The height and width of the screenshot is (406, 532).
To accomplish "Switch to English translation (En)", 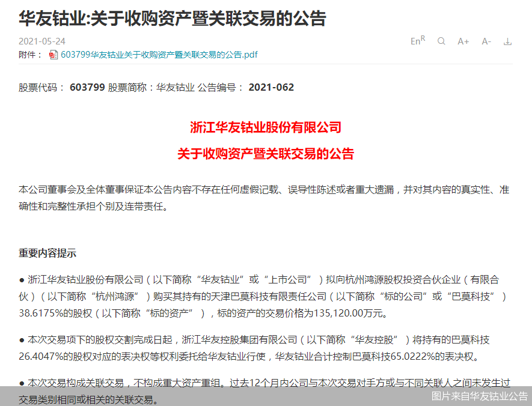I will (418, 41).
